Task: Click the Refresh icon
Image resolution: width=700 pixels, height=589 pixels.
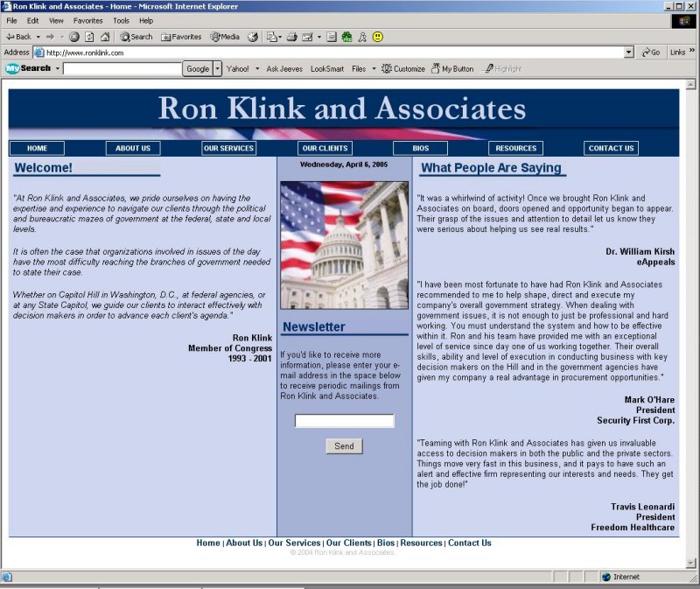Action: tap(90, 37)
